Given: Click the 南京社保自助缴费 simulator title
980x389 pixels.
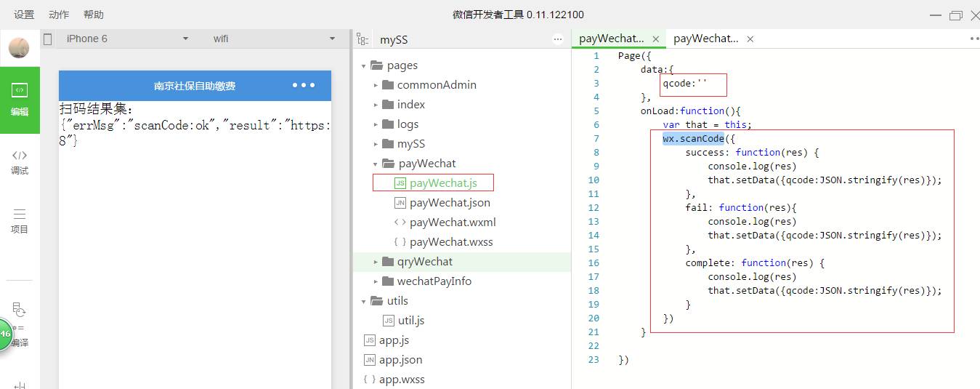Looking at the screenshot, I should [x=195, y=86].
